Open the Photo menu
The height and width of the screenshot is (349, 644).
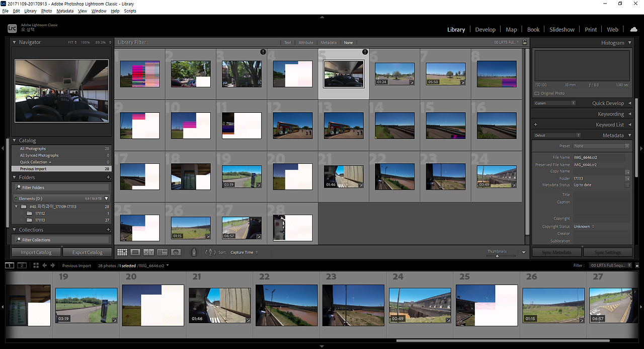tap(46, 11)
